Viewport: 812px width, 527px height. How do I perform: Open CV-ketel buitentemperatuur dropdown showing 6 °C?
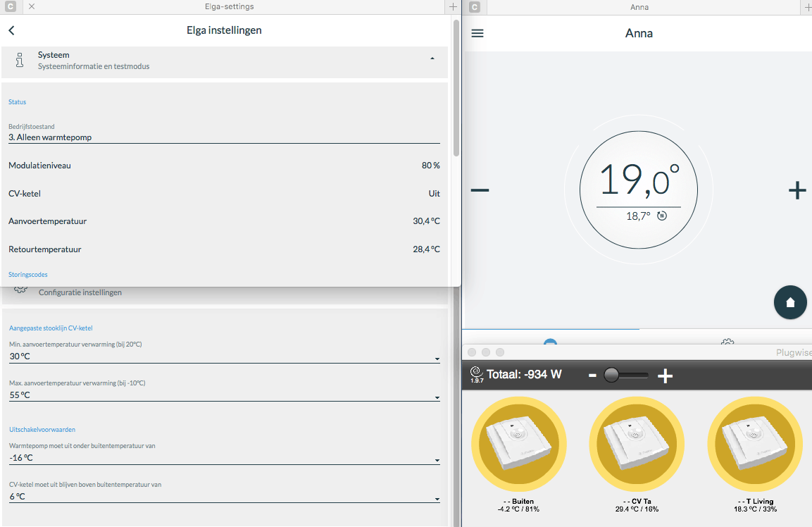224,497
